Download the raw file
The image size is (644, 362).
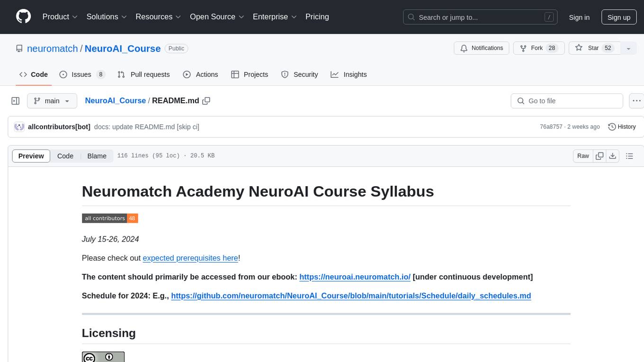(x=613, y=156)
